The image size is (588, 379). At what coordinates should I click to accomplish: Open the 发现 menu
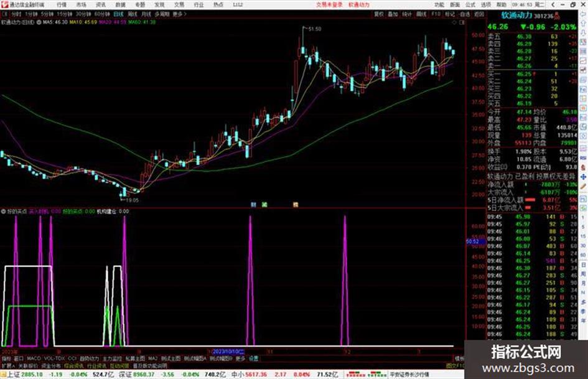pos(159,5)
